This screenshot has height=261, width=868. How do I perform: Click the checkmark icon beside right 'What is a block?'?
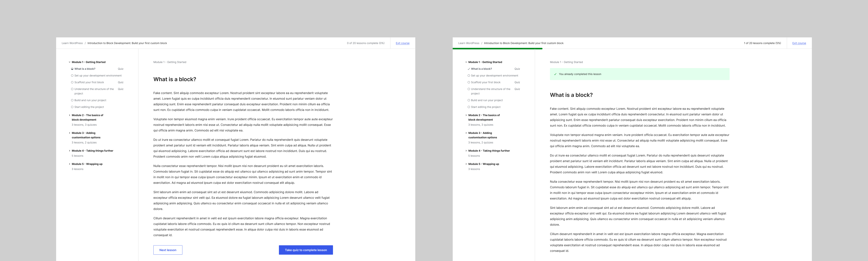click(469, 69)
